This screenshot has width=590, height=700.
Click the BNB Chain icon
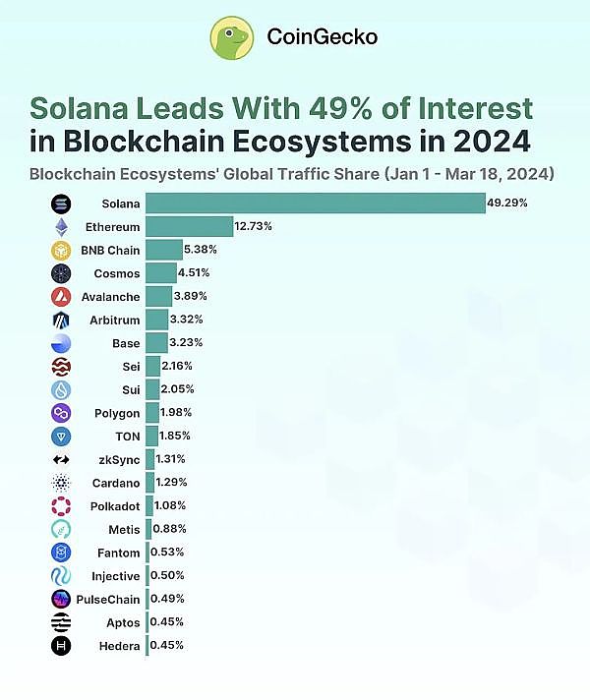61,250
